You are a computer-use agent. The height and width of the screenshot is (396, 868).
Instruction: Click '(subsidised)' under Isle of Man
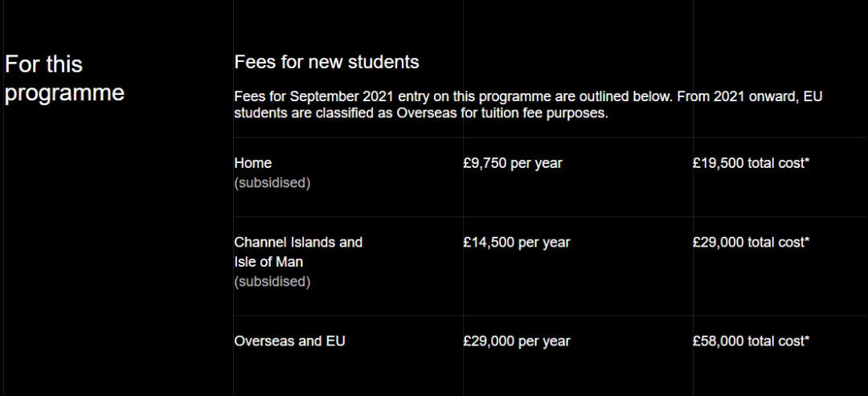pos(272,282)
